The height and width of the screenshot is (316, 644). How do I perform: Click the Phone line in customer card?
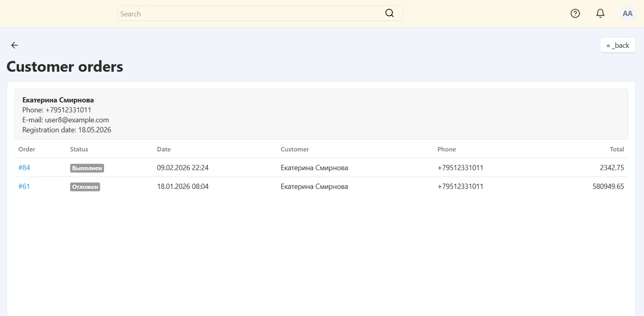57,110
